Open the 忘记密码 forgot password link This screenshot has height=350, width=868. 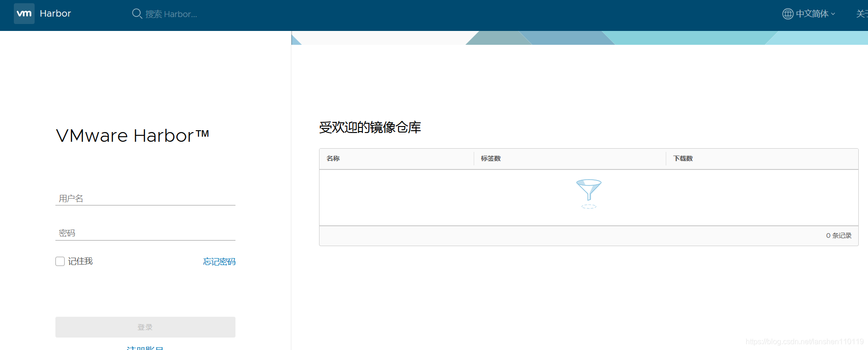pyautogui.click(x=219, y=262)
